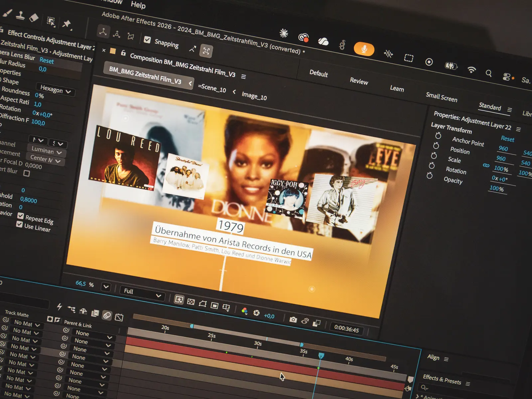Open the Hexagon shape dropdown
This screenshot has width=532, height=399.
point(55,89)
